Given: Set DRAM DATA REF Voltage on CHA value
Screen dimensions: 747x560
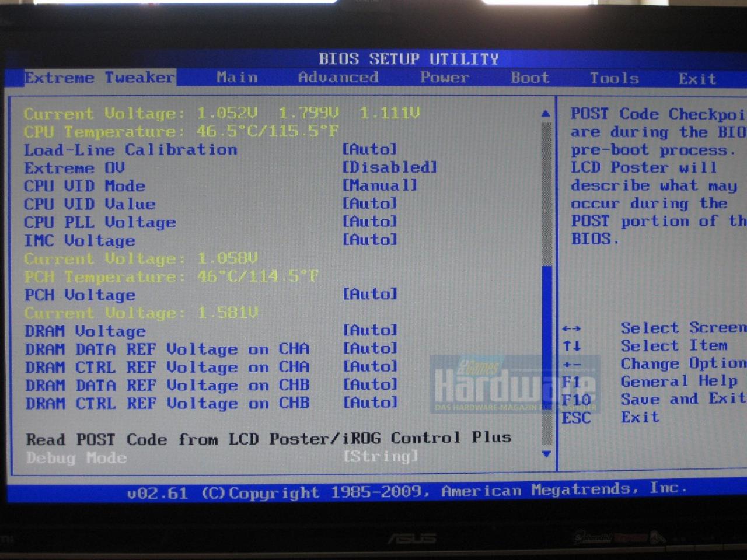Looking at the screenshot, I should click(x=369, y=348).
